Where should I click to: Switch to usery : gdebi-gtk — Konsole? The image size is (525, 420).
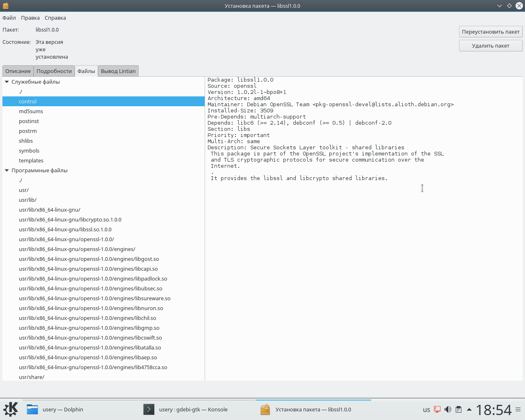click(x=197, y=409)
